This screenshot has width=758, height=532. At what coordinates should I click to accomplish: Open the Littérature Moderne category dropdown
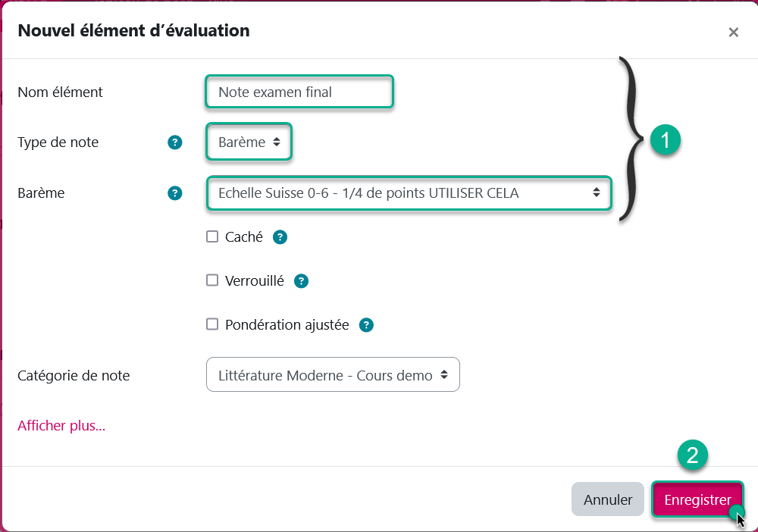tap(333, 375)
